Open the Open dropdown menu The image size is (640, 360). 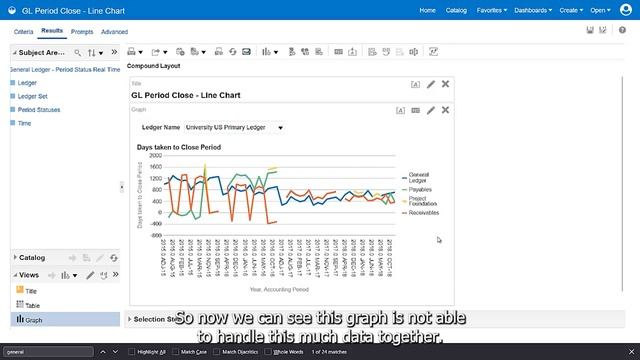(600, 10)
